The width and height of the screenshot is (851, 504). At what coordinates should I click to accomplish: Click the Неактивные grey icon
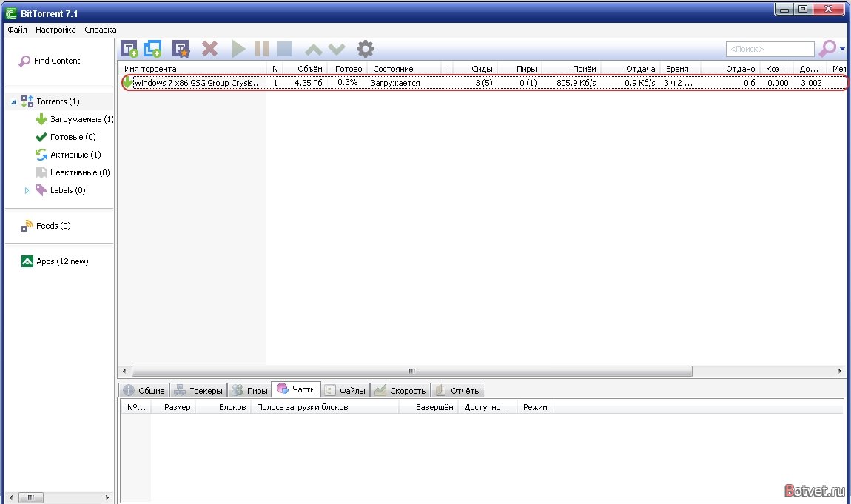(41, 172)
